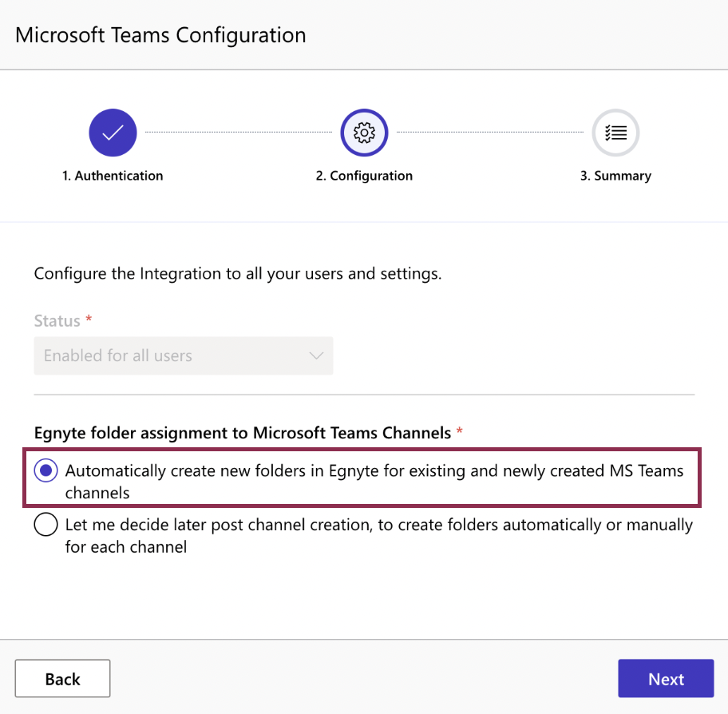Click the 'Let me decide later post channel creation' option text

click(x=379, y=536)
